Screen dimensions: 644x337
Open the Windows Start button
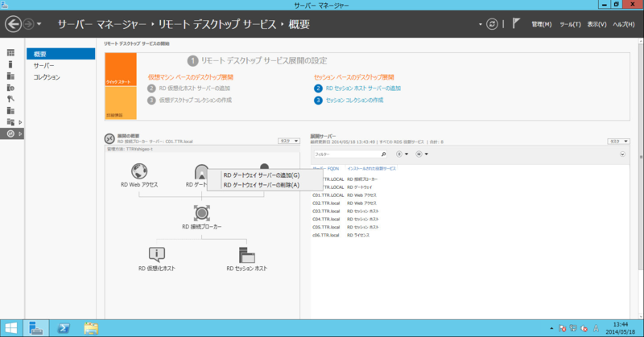11,328
